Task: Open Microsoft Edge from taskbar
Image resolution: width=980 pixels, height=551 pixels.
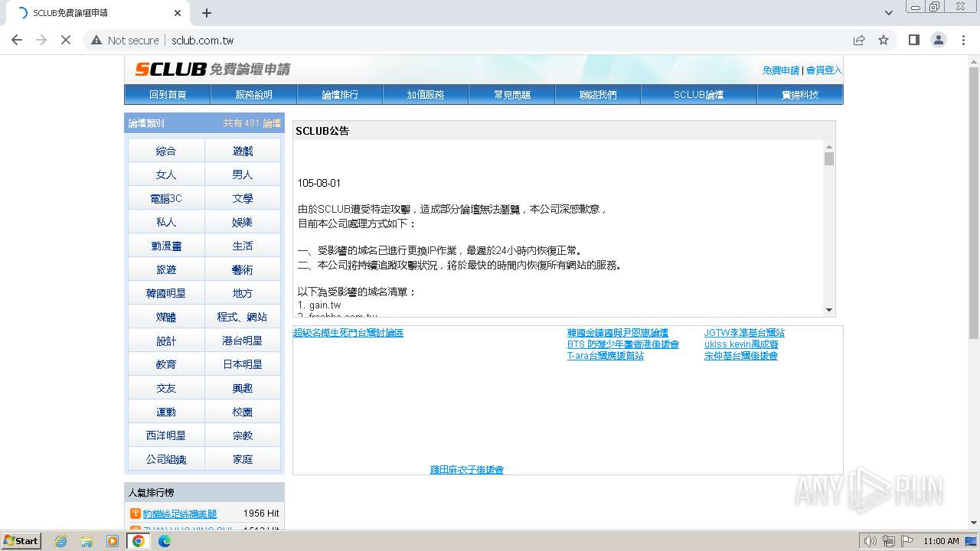Action: point(165,541)
